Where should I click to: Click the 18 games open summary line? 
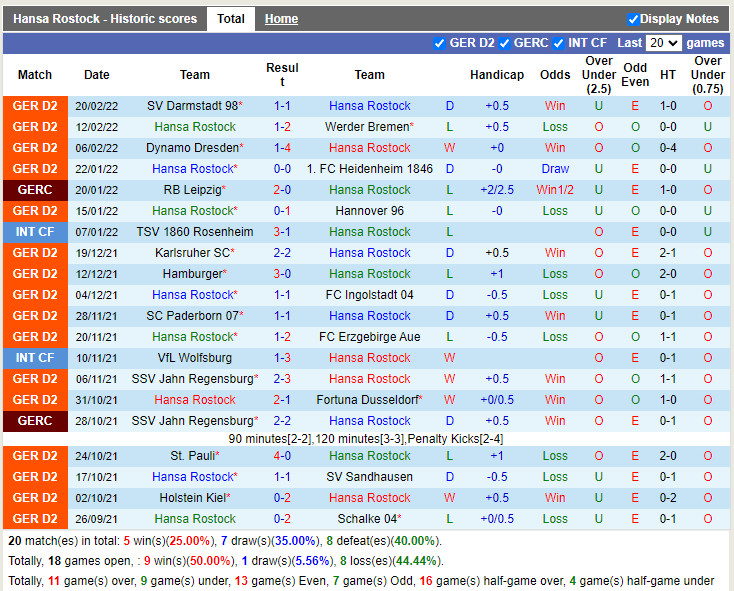click(x=226, y=561)
